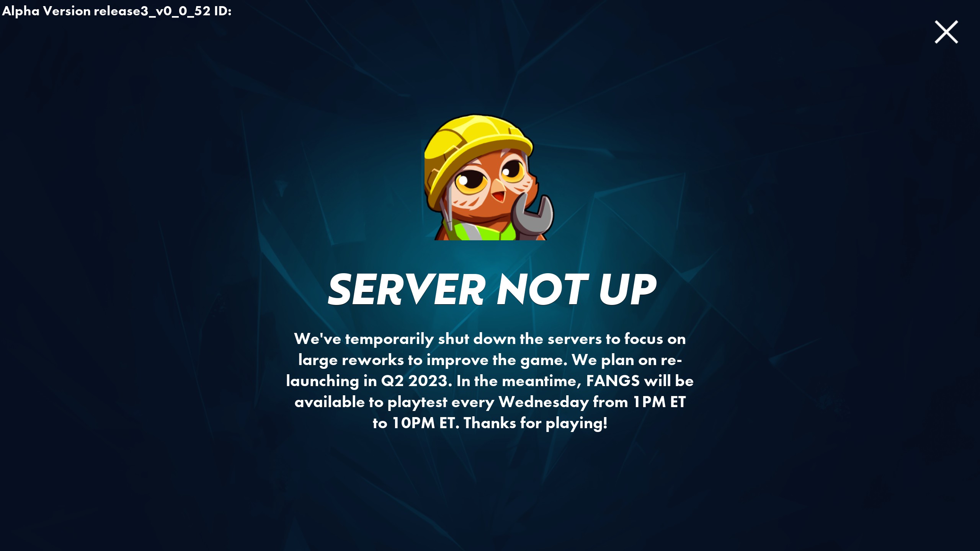Image resolution: width=980 pixels, height=551 pixels.
Task: Click the 1PM ET start time
Action: 659,402
